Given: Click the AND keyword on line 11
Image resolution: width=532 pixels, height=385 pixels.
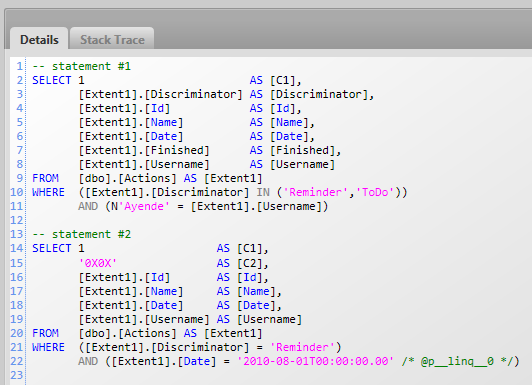Looking at the screenshot, I should (x=88, y=206).
